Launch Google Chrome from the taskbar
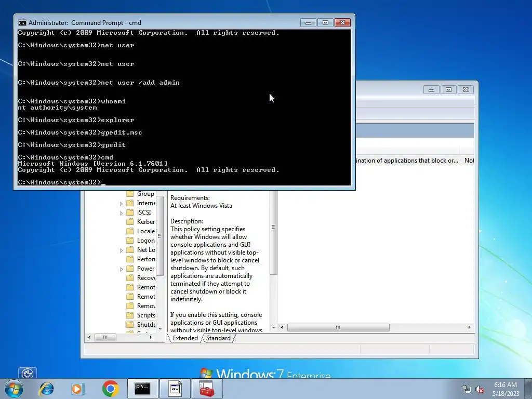 point(110,389)
